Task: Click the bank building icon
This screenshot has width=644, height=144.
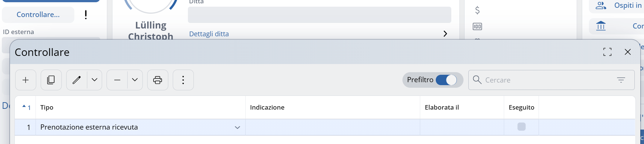Action: coord(601,26)
